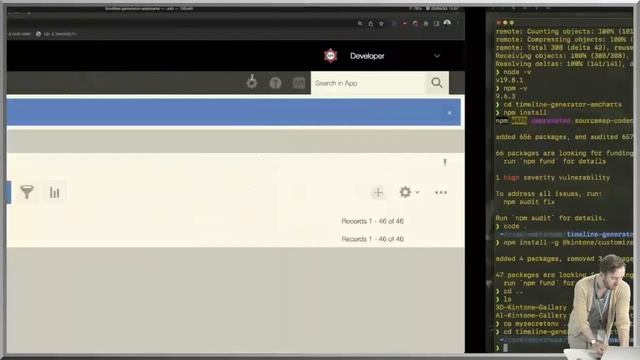This screenshot has width=640, height=360.
Task: Click the magnifier search button
Action: click(437, 83)
